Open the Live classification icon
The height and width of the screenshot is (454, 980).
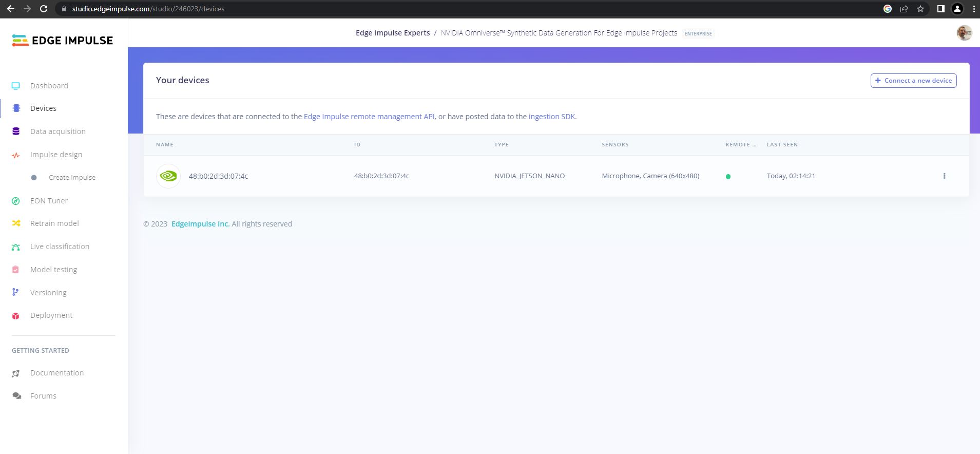tap(16, 247)
